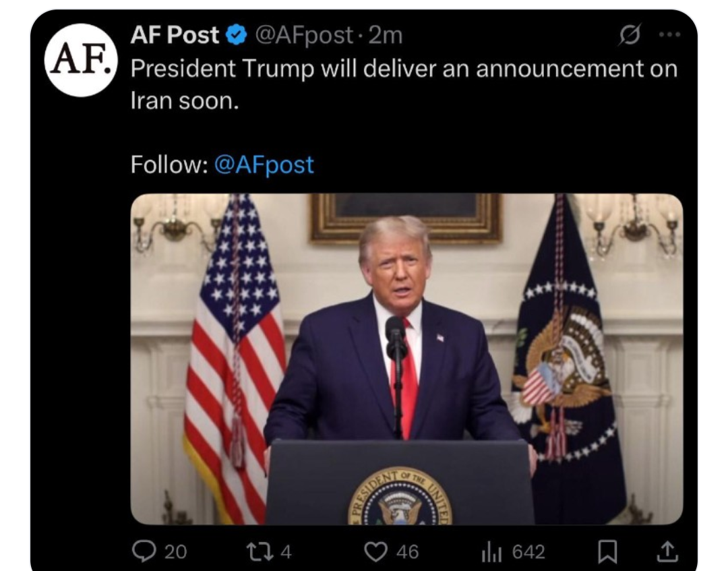Open the AF Post profile avatar
Image resolution: width=728 pixels, height=571 pixels.
click(81, 61)
